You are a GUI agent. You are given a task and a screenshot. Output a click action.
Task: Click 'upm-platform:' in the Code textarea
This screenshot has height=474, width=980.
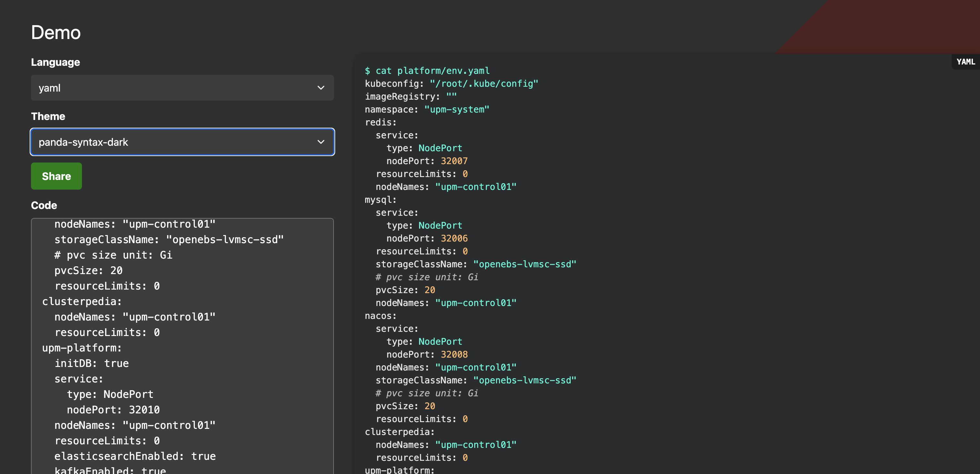click(x=82, y=348)
